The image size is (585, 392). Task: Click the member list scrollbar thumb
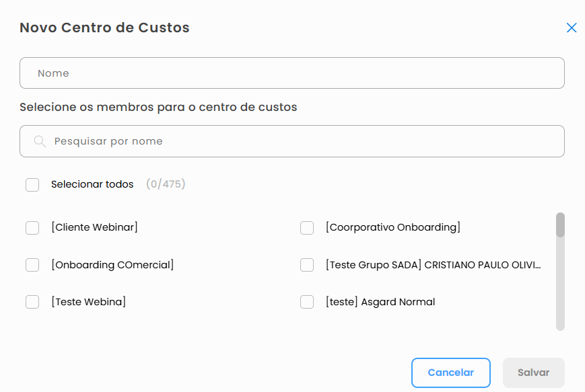coord(560,225)
